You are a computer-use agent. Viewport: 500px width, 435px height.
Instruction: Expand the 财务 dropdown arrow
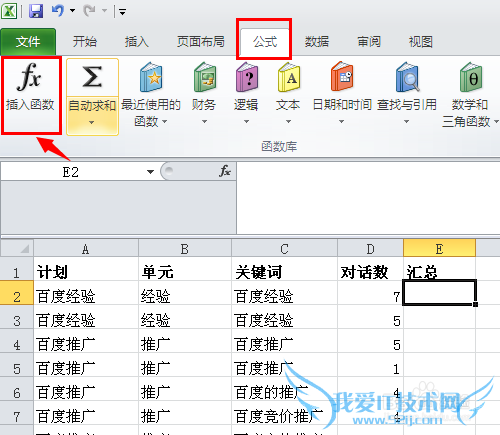(x=204, y=122)
